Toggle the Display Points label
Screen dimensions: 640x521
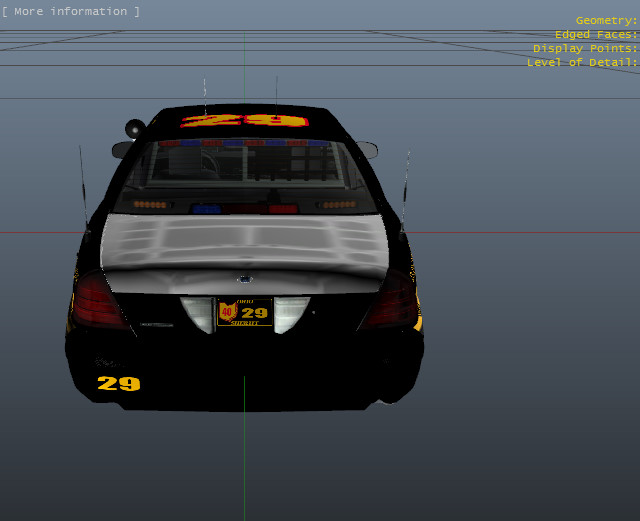tap(585, 48)
